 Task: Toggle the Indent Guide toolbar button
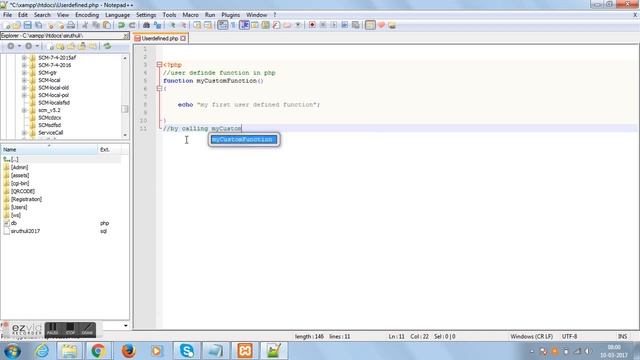(244, 25)
